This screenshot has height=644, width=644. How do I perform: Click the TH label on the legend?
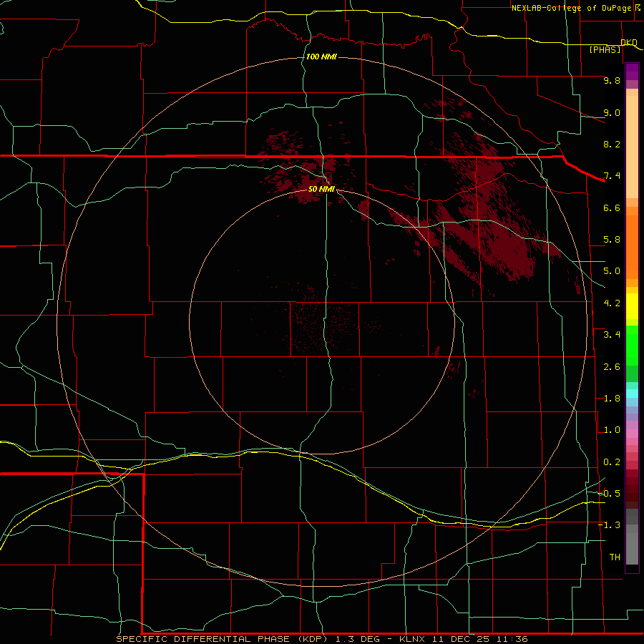click(x=615, y=557)
